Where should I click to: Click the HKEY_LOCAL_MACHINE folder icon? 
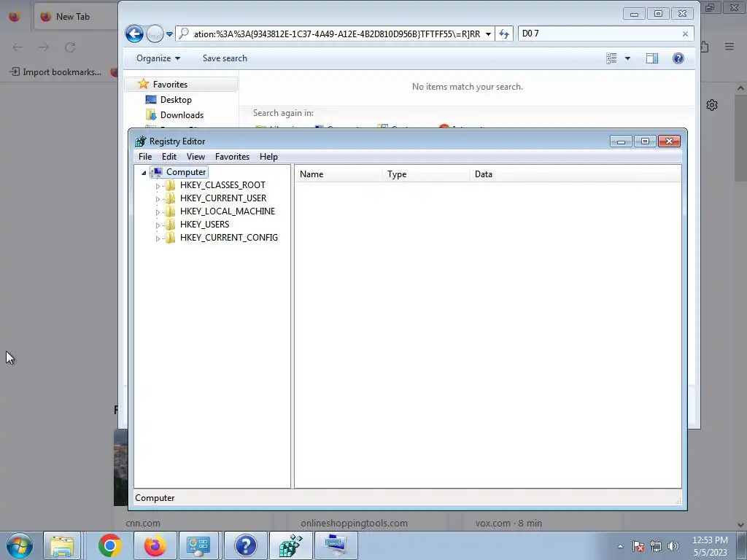[x=170, y=211]
